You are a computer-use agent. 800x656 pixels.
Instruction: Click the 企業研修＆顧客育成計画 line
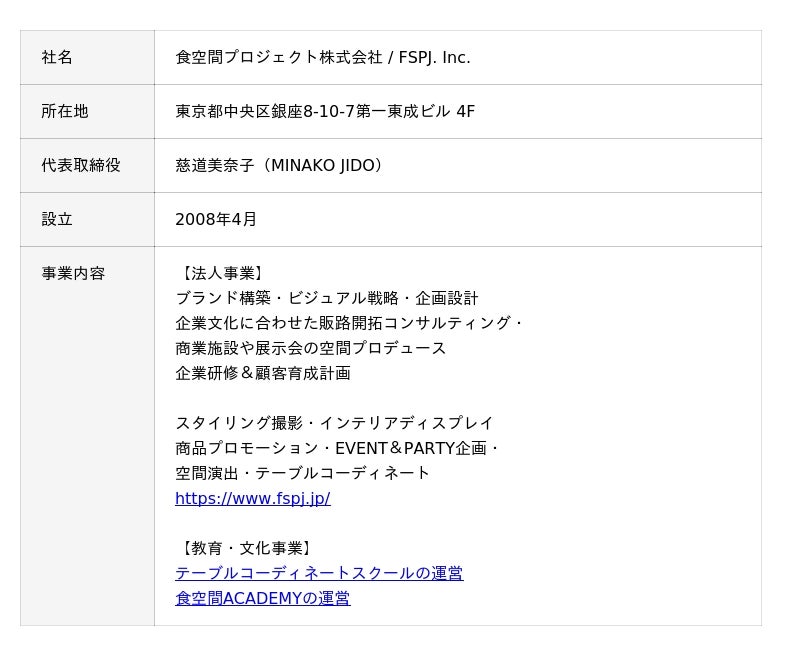click(262, 373)
